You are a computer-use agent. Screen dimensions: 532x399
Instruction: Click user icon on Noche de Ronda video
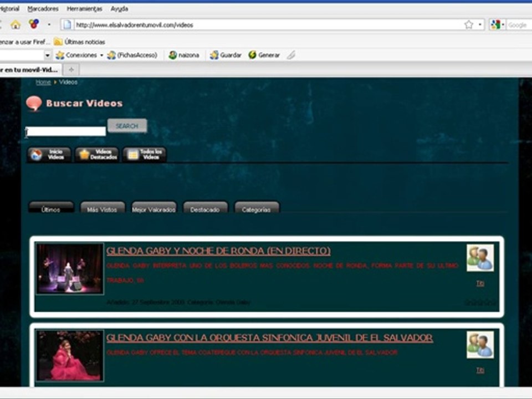point(480,258)
